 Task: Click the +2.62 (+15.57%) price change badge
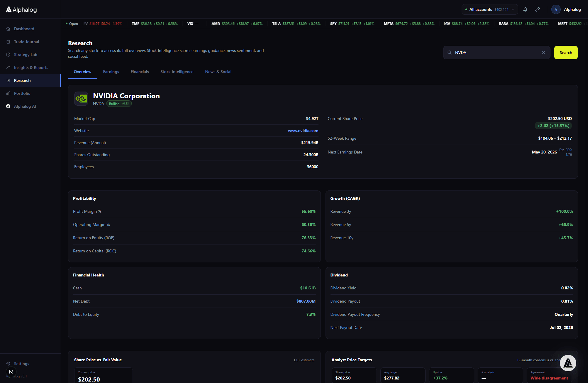point(553,126)
